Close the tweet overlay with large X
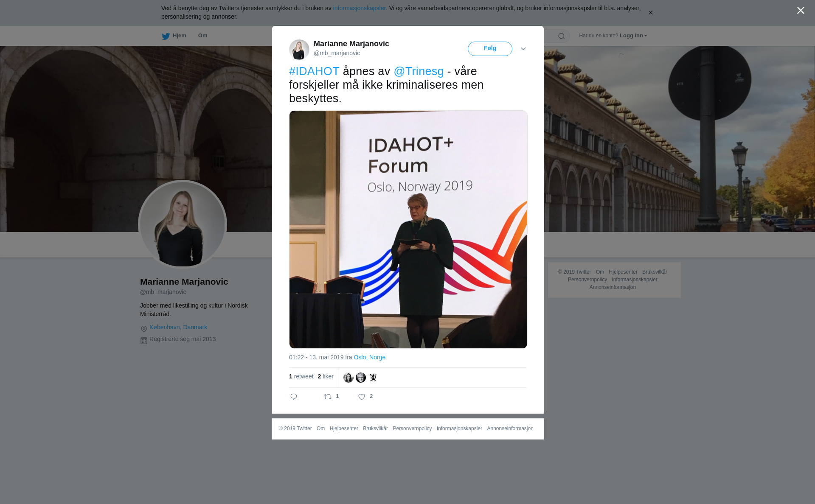815x504 pixels. [801, 11]
